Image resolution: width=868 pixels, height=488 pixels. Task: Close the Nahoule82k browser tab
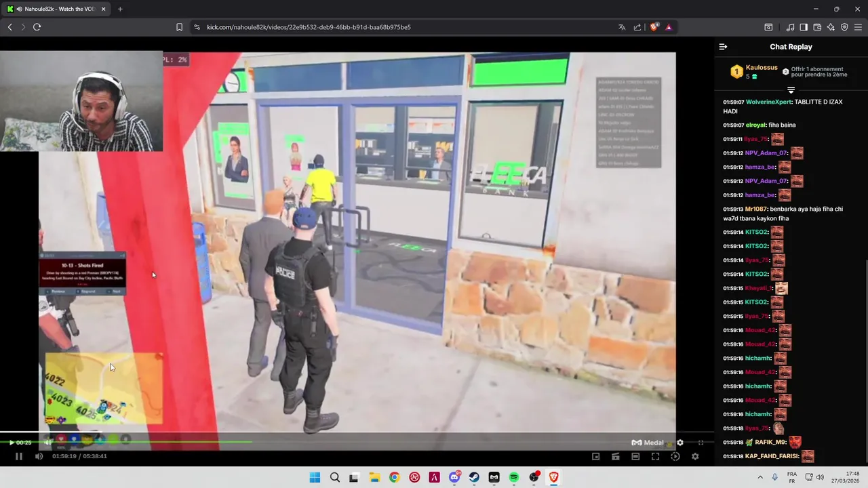click(102, 9)
